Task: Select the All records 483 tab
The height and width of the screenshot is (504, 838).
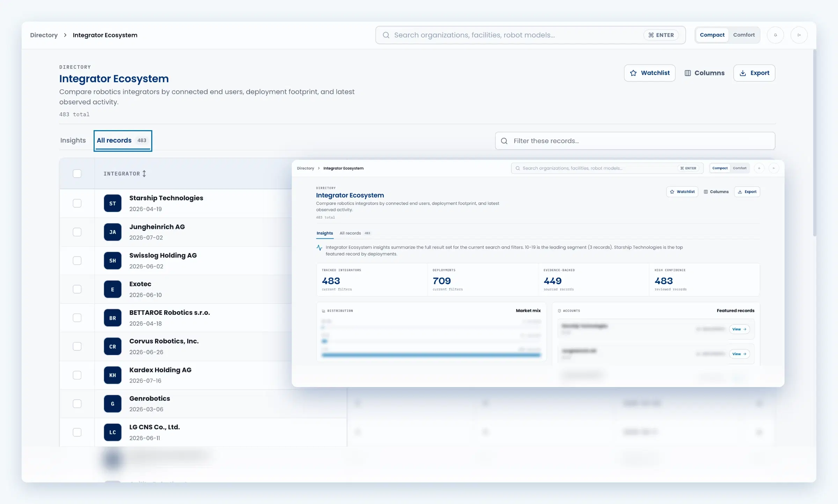Action: [x=123, y=141]
